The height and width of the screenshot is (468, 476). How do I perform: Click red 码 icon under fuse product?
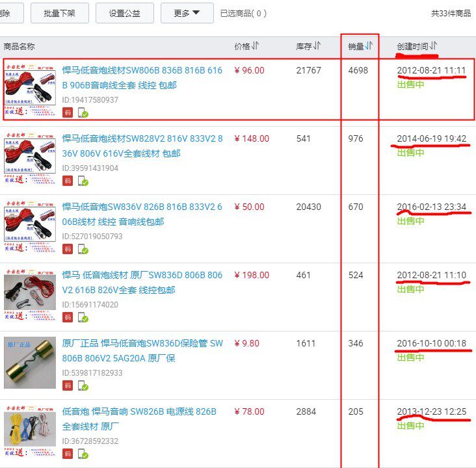68,385
